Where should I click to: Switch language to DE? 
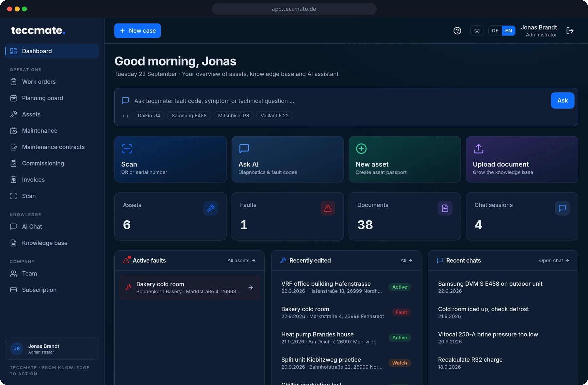[x=495, y=31]
